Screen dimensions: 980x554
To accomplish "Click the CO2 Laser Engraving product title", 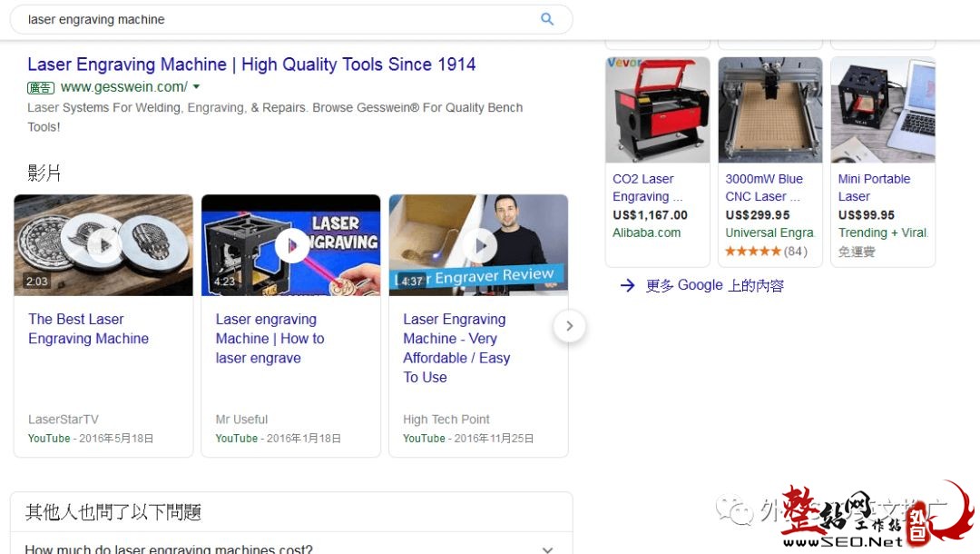I will pyautogui.click(x=648, y=188).
